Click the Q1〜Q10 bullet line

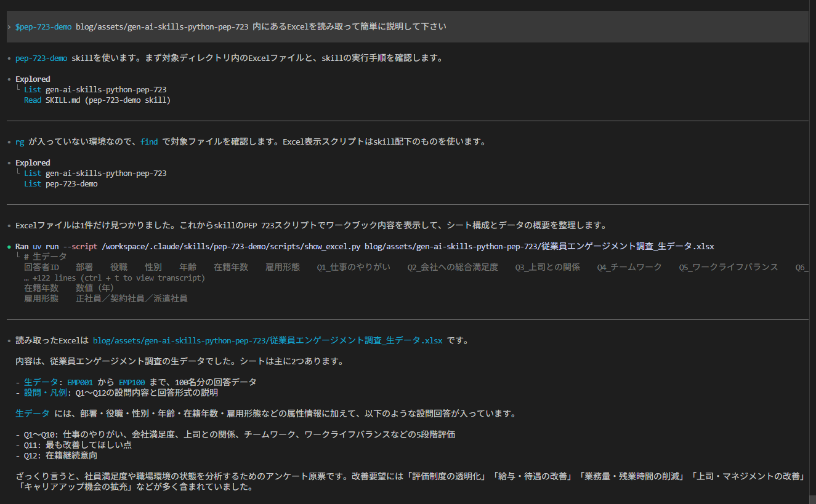coord(235,434)
